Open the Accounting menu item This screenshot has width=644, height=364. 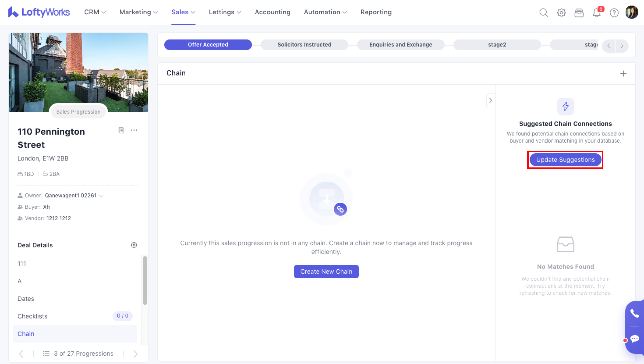[x=273, y=12]
